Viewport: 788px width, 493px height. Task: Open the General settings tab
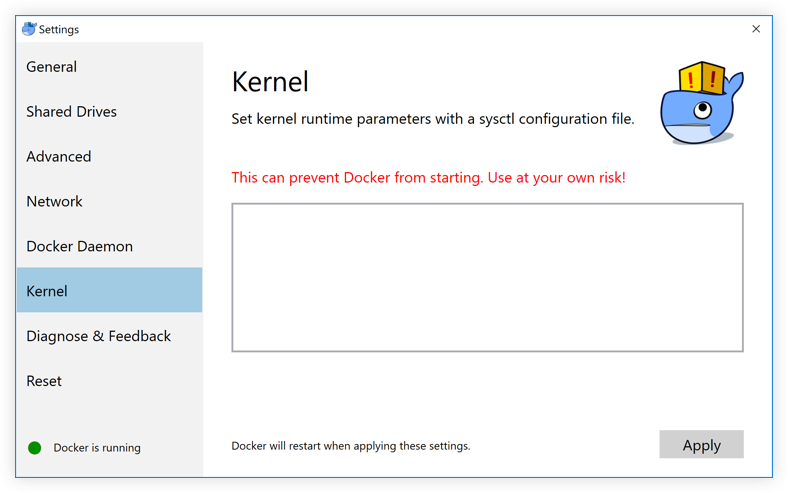click(52, 67)
